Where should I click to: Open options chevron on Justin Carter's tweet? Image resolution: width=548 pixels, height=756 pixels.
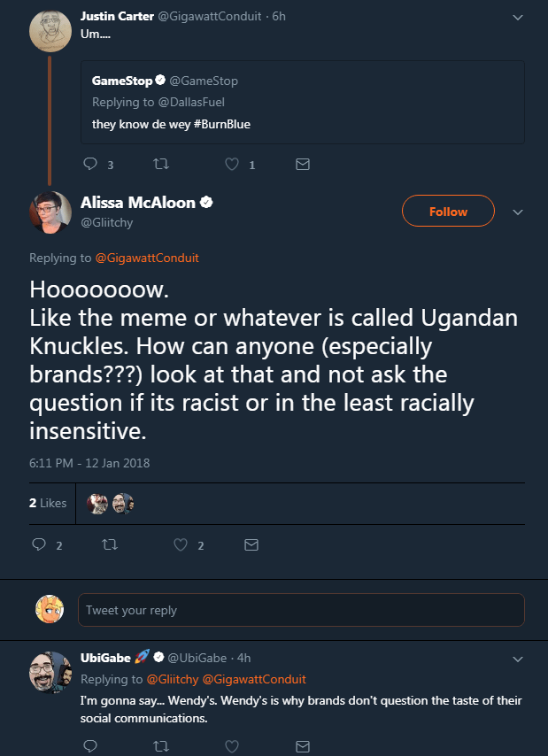518,16
